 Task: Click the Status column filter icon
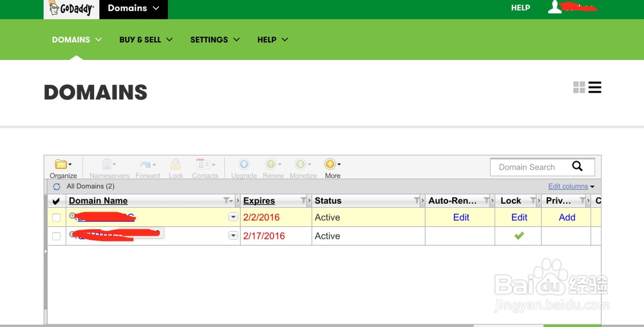pyautogui.click(x=417, y=201)
